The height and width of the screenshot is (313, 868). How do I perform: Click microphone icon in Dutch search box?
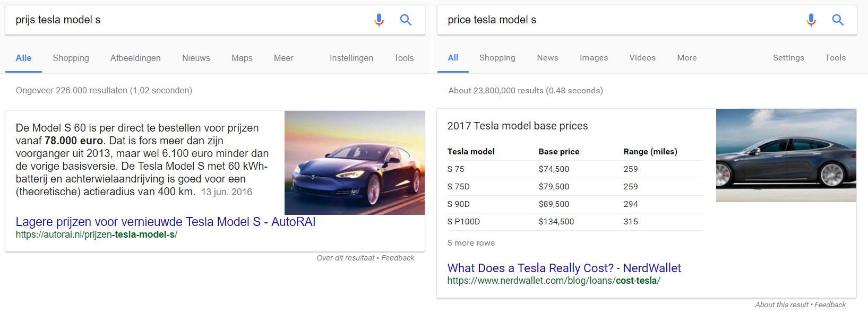[x=379, y=20]
